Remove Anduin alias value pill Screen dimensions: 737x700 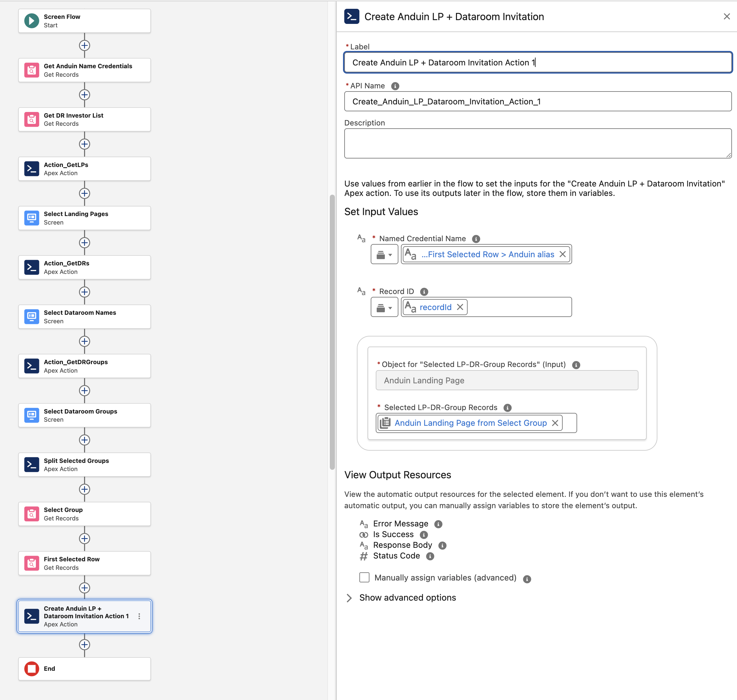click(x=562, y=254)
